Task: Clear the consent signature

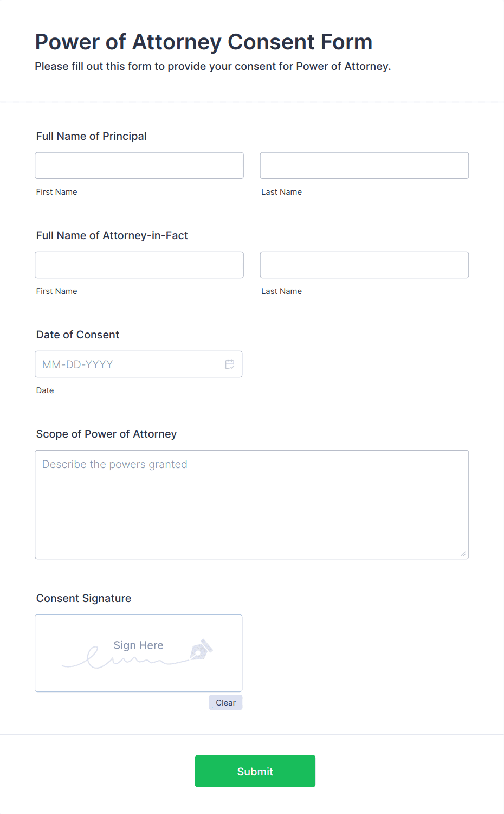Action: (x=225, y=702)
